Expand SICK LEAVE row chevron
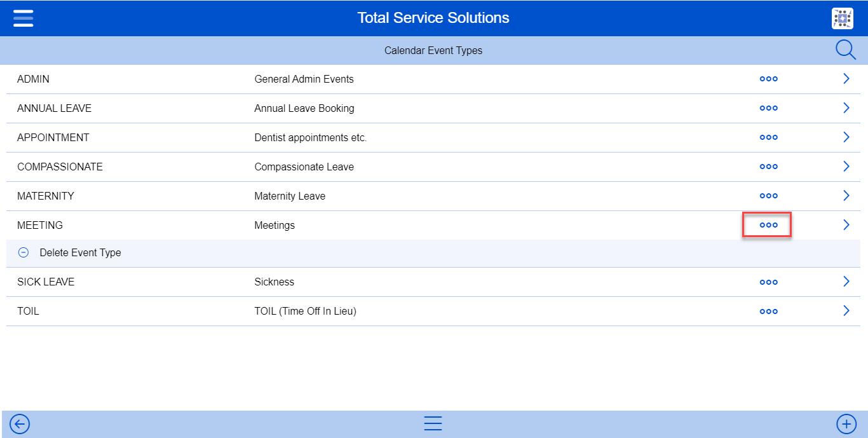Screen dimensions: 868x438 (846, 282)
